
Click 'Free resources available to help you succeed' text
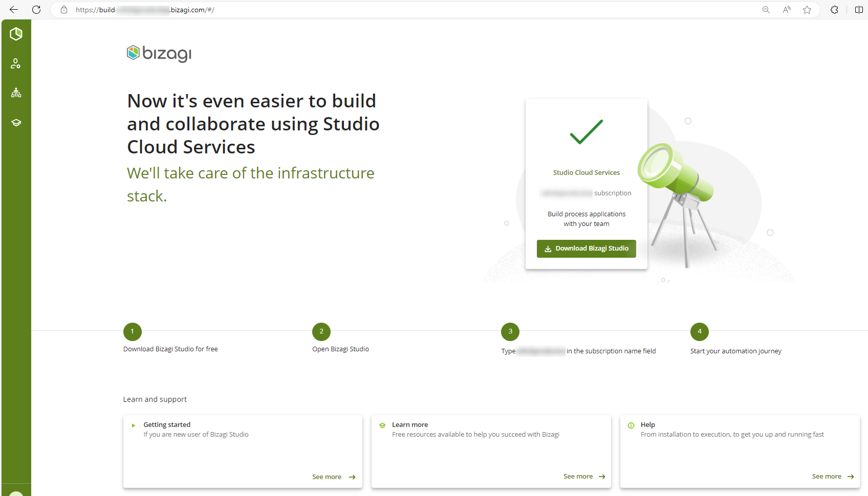point(476,435)
